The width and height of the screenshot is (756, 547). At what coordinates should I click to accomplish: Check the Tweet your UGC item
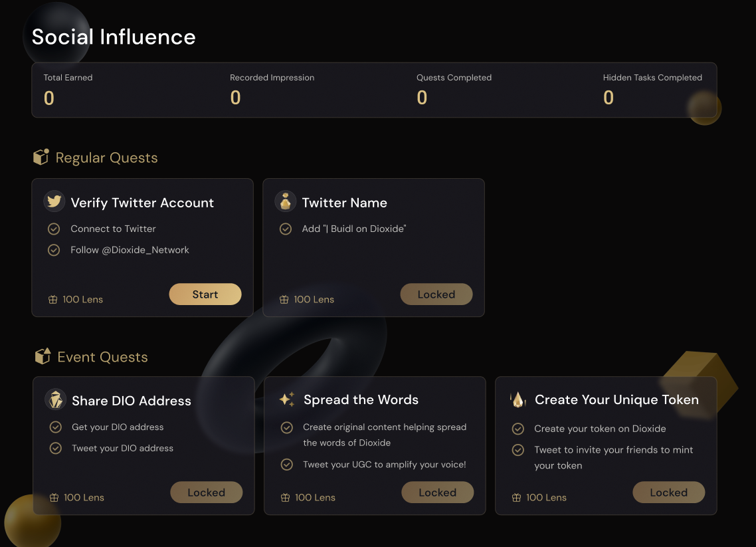(x=286, y=465)
